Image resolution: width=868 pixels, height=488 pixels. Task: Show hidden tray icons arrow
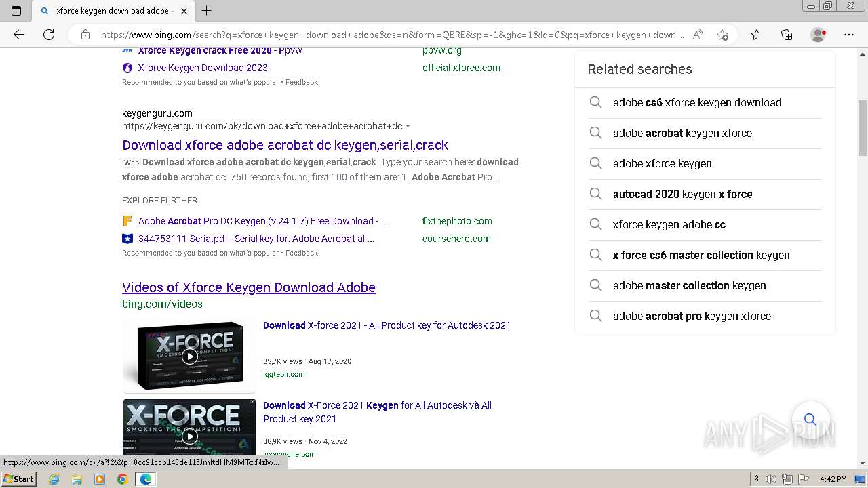point(756,479)
